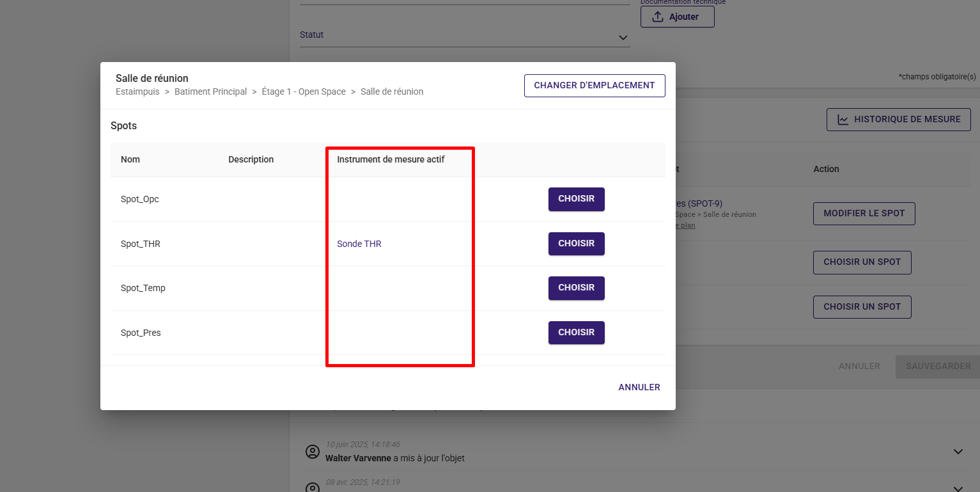Click the Spot_Temp name cell

click(x=143, y=288)
